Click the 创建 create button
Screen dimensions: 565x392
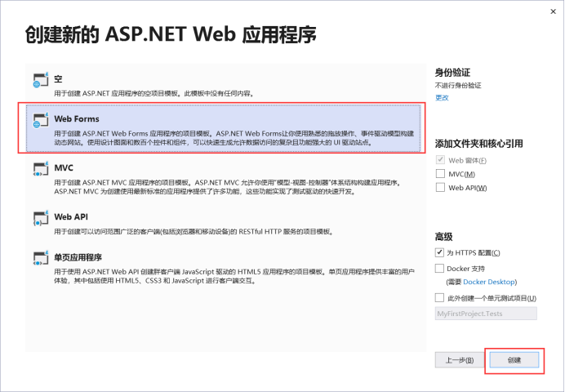click(514, 360)
